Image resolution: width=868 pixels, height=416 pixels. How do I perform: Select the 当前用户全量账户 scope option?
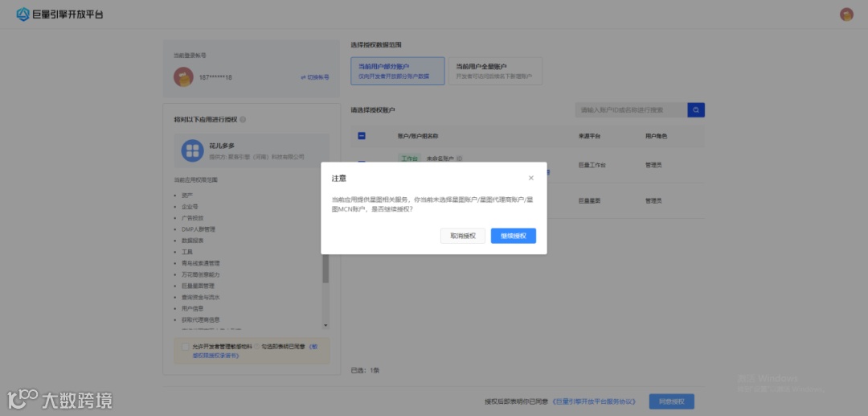point(495,71)
